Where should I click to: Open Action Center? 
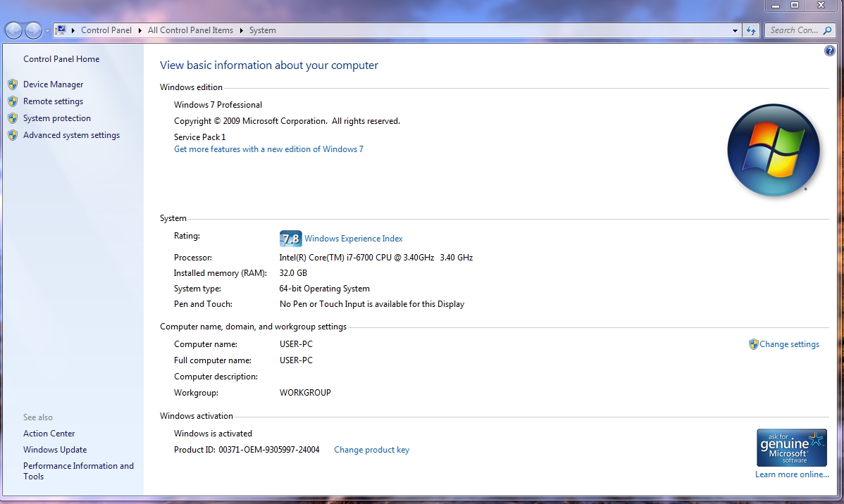pos(49,434)
